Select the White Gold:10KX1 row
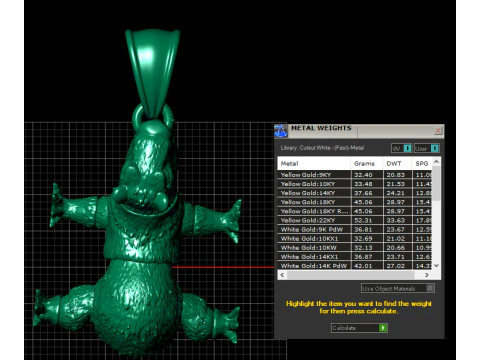The height and width of the screenshot is (360, 480). point(355,238)
